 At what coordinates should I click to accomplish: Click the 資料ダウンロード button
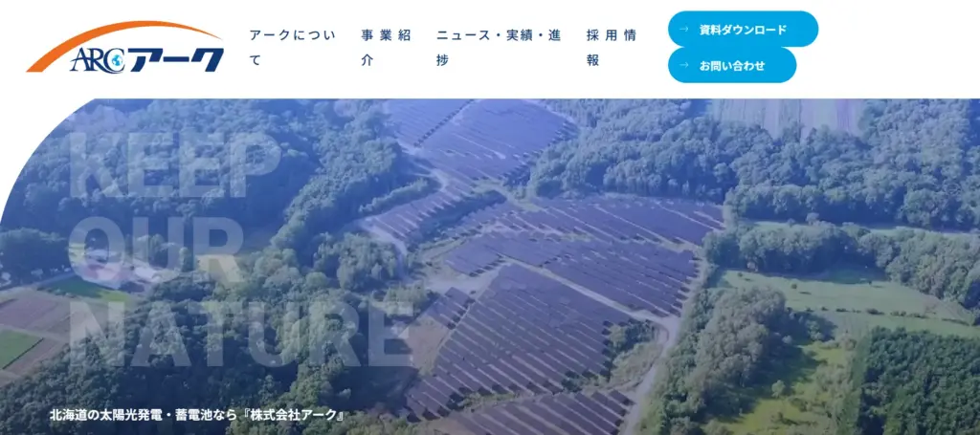pyautogui.click(x=743, y=30)
